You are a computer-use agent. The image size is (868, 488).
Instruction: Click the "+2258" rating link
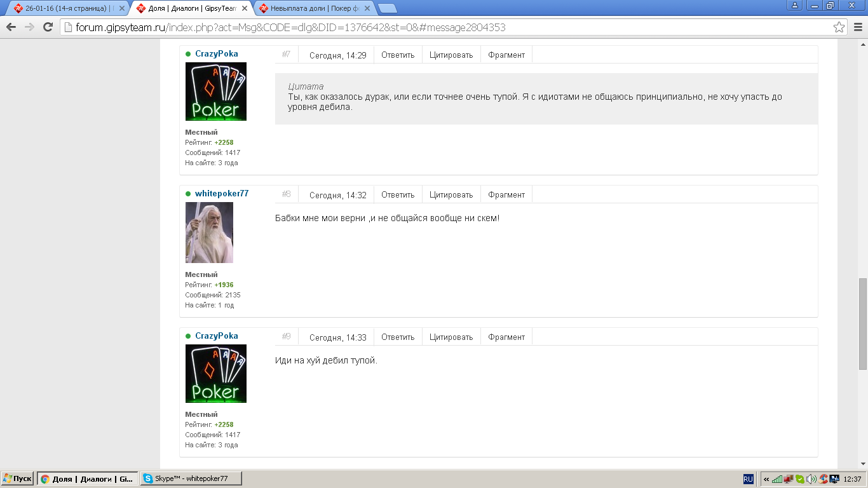[223, 142]
